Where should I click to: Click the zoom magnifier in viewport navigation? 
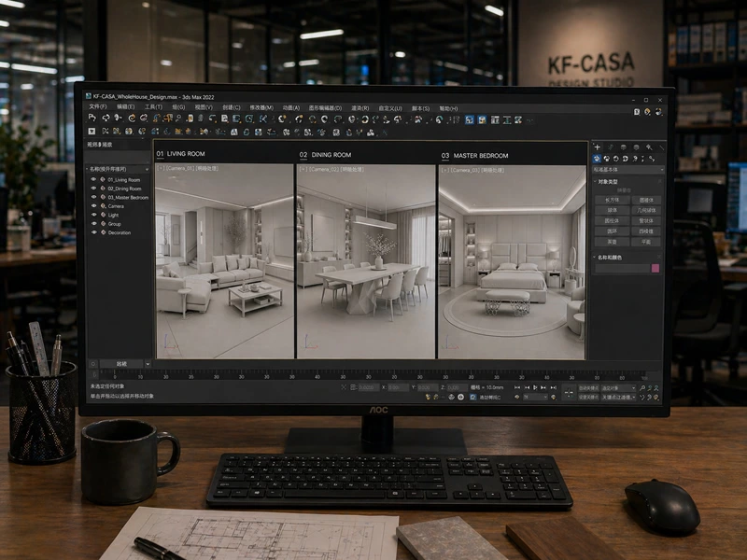coord(642,388)
